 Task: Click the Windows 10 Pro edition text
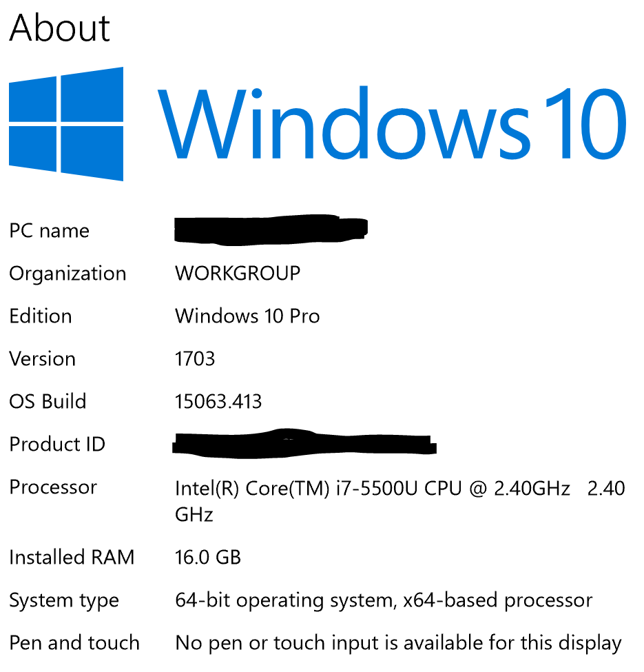coord(247,316)
